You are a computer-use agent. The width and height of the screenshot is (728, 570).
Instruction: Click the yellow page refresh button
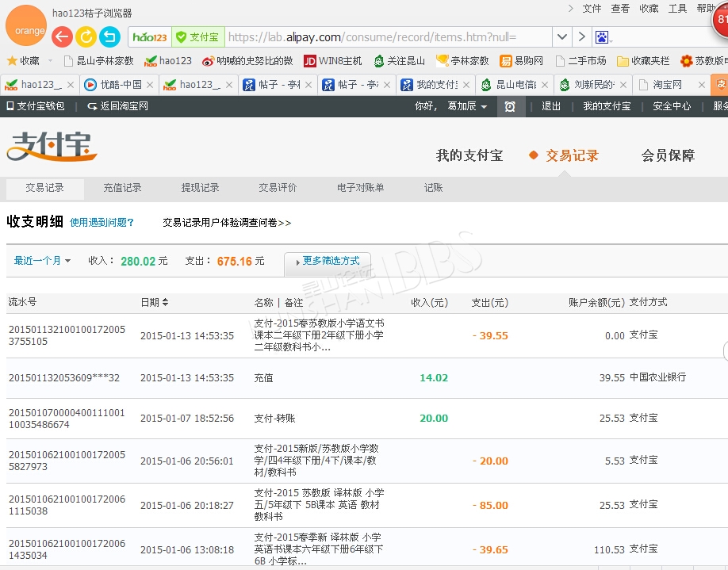pyautogui.click(x=86, y=36)
